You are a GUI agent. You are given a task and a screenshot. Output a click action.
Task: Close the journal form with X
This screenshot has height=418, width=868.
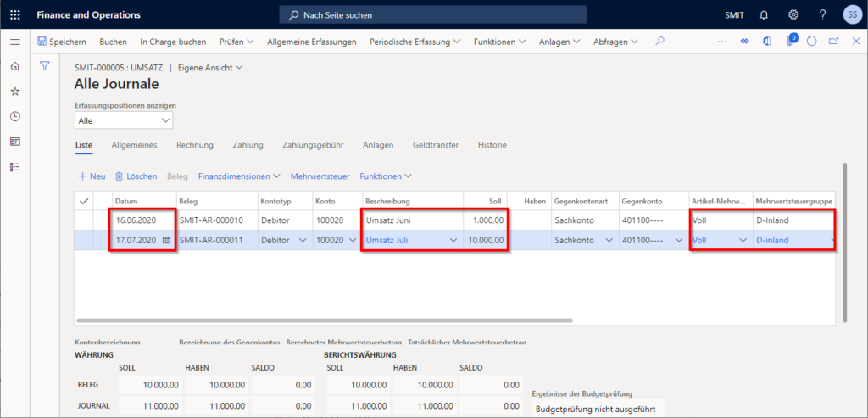click(x=856, y=42)
